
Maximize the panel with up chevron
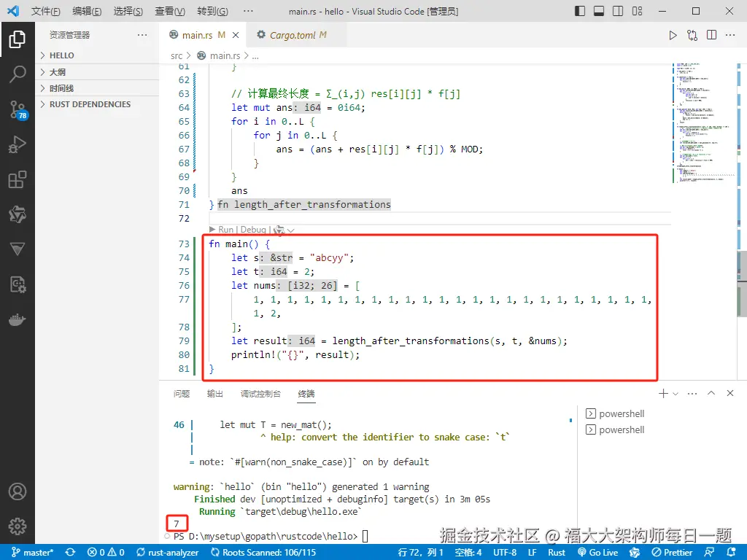coord(711,393)
